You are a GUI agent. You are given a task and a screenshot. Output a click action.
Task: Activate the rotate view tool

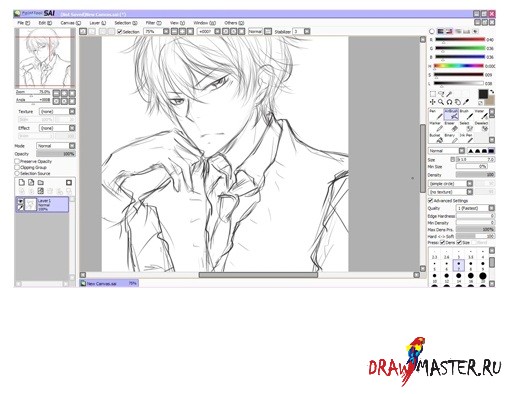pos(449,102)
